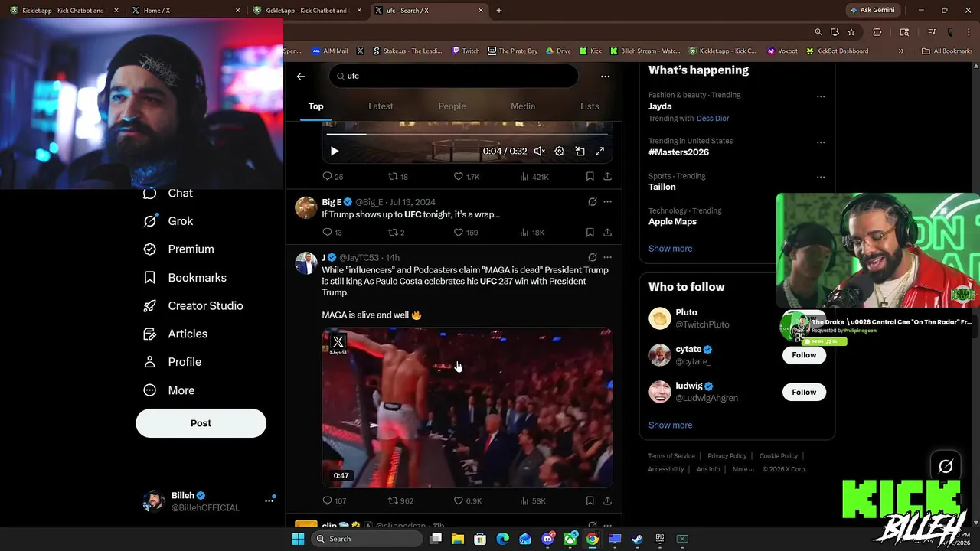Show more who to follow suggestions
The height and width of the screenshot is (551, 980).
tap(670, 425)
